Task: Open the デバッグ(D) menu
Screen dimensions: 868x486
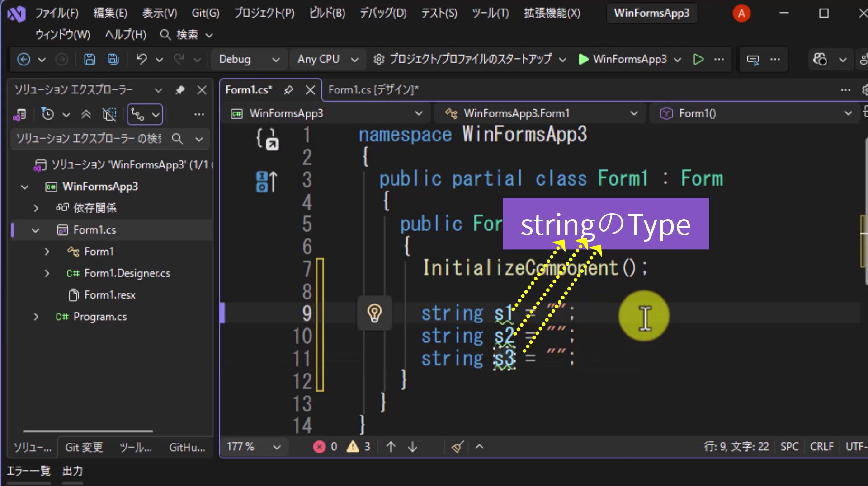Action: (383, 13)
